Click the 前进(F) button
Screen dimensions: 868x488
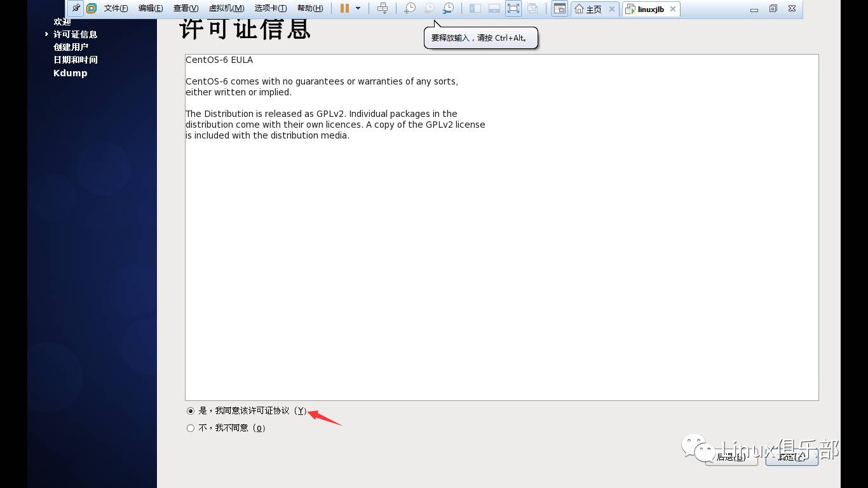pyautogui.click(x=792, y=457)
